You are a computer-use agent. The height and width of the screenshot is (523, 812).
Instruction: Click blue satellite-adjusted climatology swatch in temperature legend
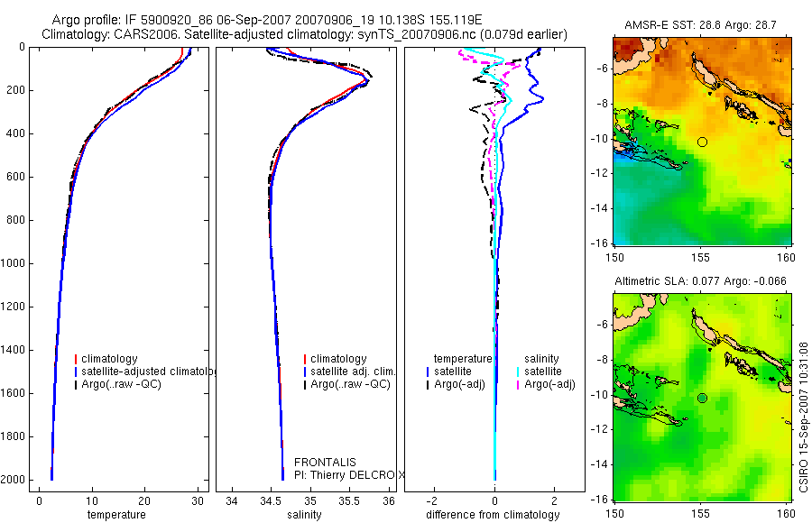[x=76, y=372]
